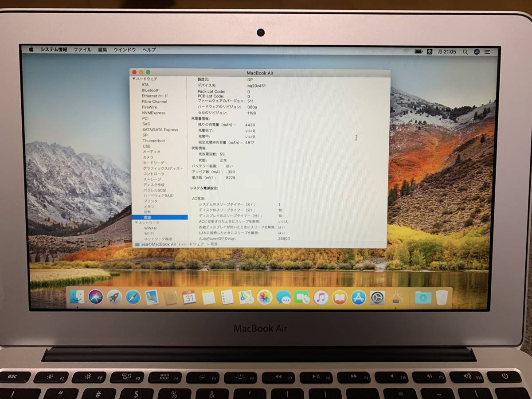Open Reminders list icon in Dock

coord(227,297)
